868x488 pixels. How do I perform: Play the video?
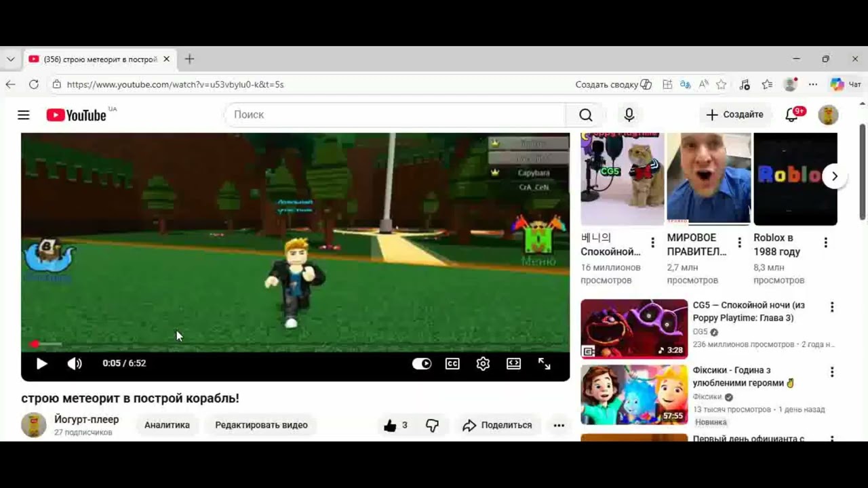pyautogui.click(x=41, y=363)
